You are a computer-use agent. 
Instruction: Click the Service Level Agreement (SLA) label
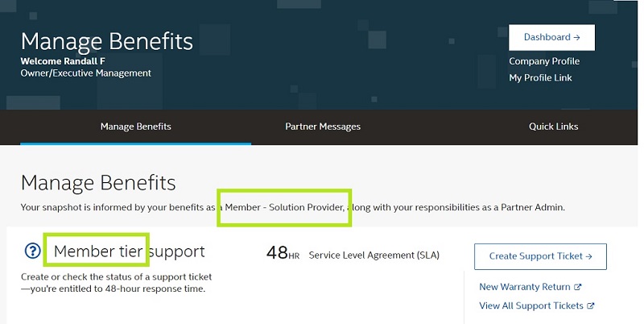[374, 255]
